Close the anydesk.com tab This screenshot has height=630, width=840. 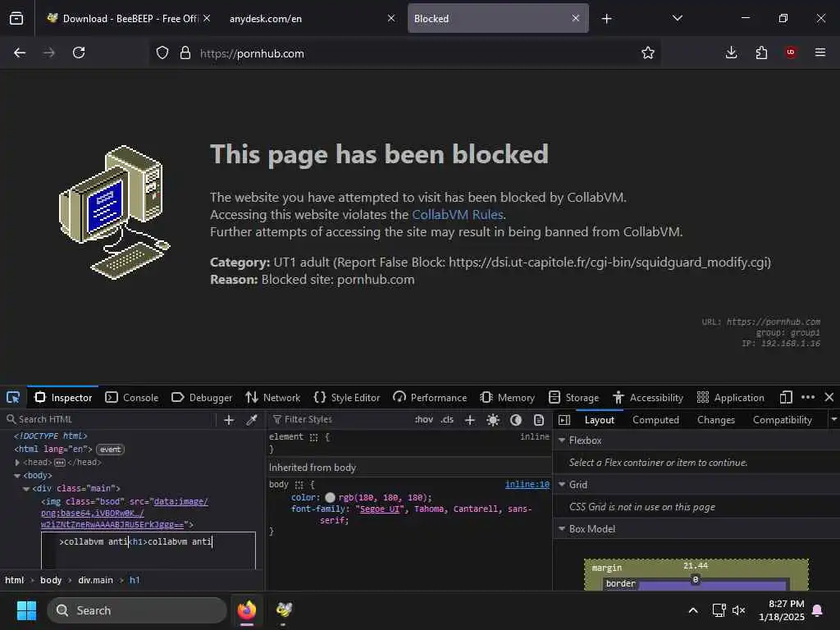[391, 18]
